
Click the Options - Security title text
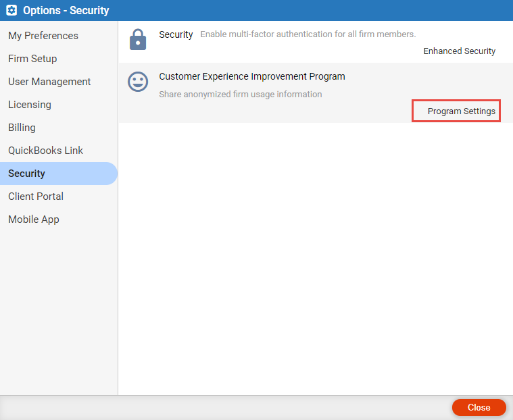tap(66, 10)
